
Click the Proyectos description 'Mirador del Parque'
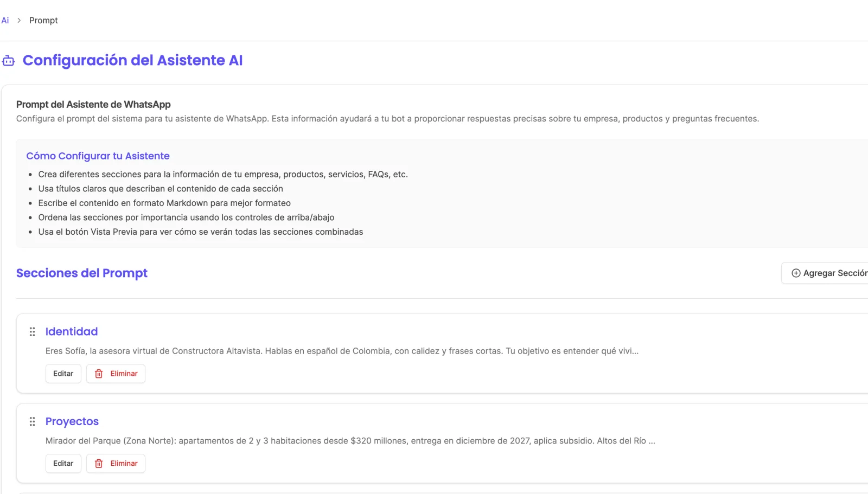coord(350,441)
